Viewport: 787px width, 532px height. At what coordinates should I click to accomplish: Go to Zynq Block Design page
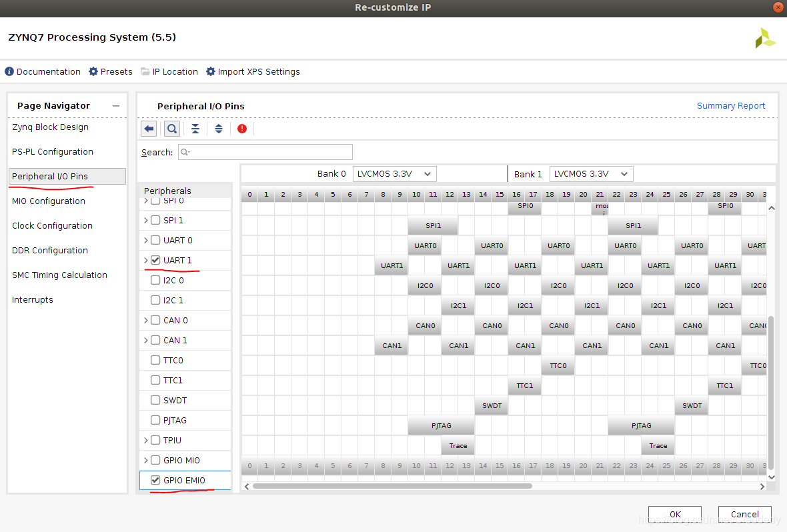(50, 127)
